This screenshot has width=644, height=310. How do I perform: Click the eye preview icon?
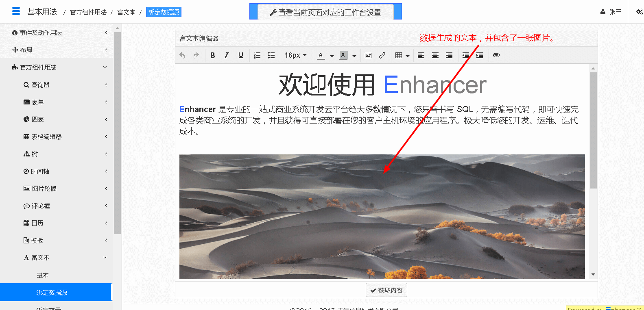point(496,55)
